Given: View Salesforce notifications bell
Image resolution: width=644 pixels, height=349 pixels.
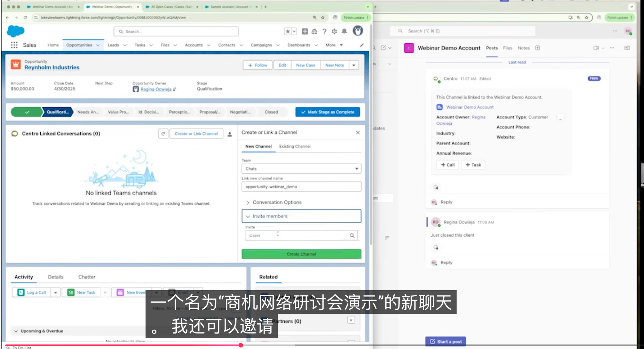Looking at the screenshot, I should pos(344,31).
